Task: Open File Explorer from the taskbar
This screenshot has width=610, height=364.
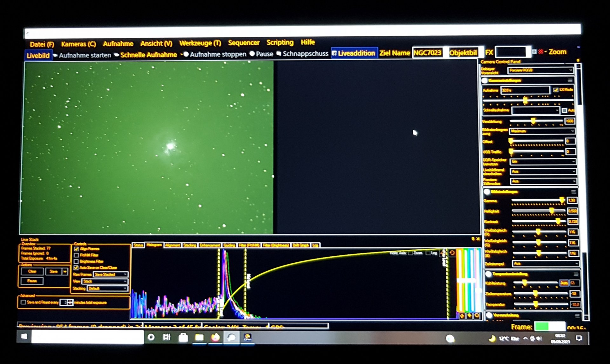Action: click(x=199, y=337)
